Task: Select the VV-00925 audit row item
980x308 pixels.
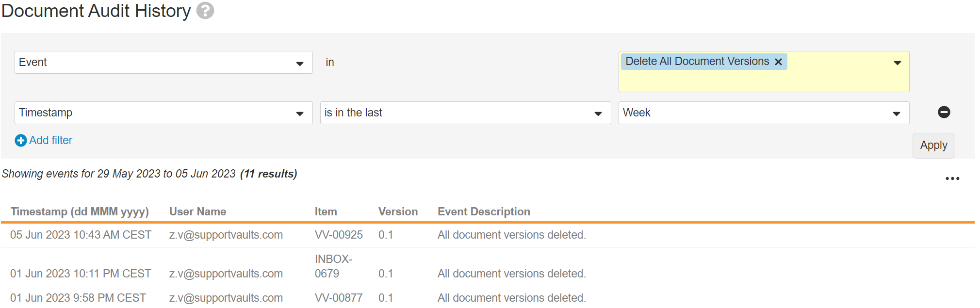Action: (x=339, y=235)
